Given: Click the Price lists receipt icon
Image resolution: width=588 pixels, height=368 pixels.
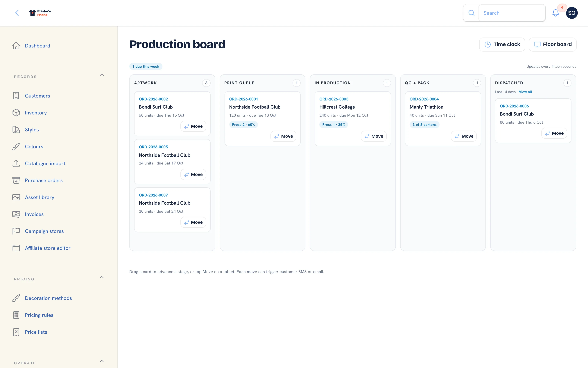Looking at the screenshot, I should click(x=16, y=332).
